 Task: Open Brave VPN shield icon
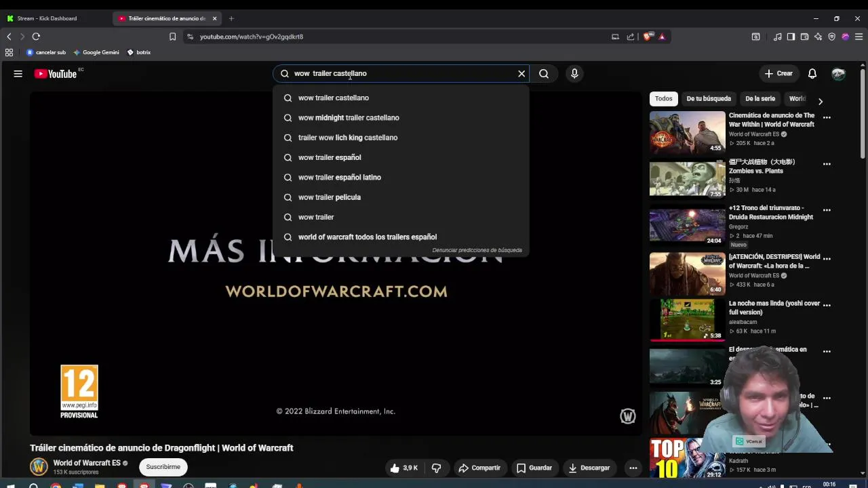831,37
